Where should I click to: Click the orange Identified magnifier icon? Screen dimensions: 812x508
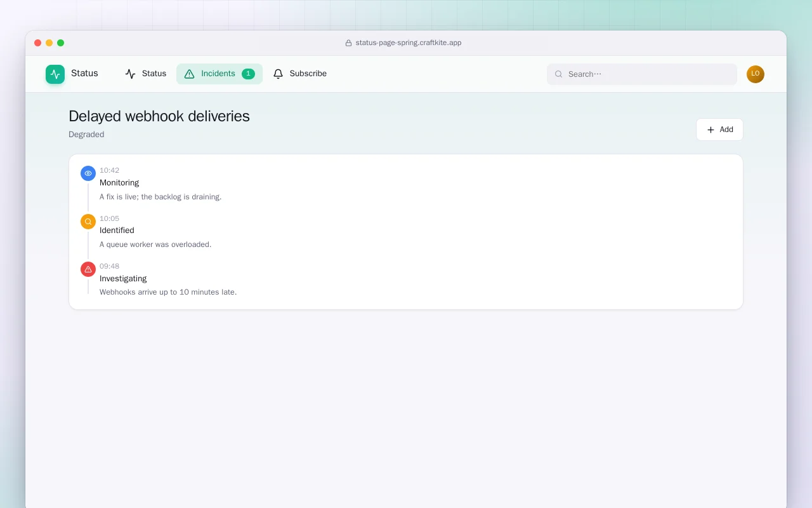tap(88, 222)
